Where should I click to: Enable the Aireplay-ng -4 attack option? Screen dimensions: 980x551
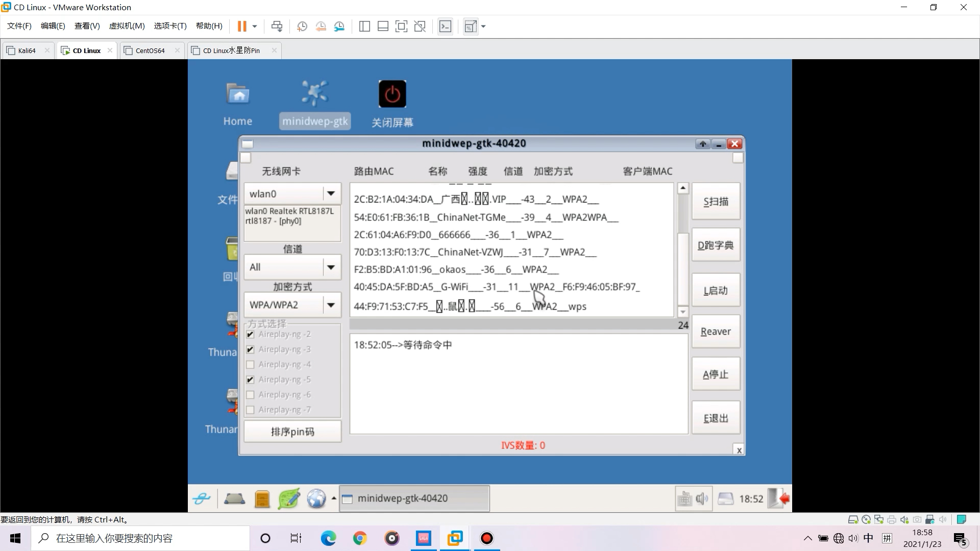click(250, 364)
